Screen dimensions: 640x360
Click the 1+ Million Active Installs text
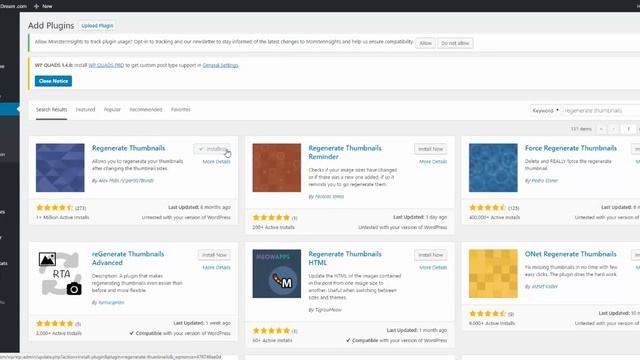(x=62, y=218)
